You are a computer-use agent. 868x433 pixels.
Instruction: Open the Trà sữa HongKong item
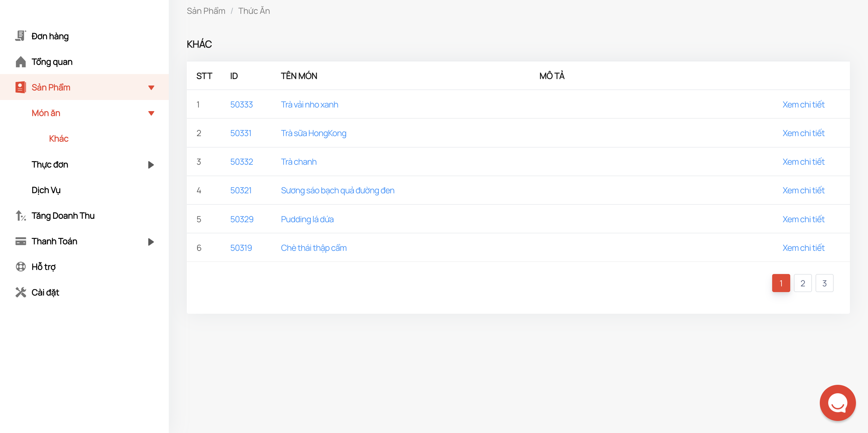(x=313, y=133)
